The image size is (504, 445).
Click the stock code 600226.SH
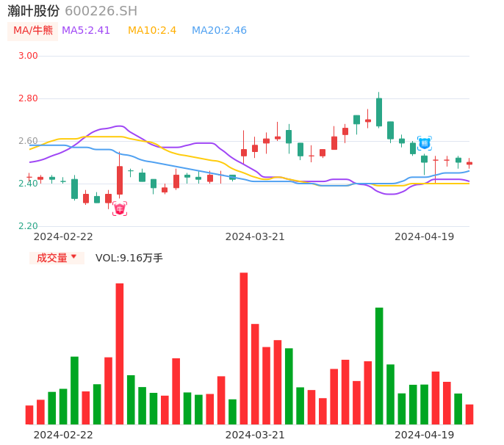click(x=101, y=11)
